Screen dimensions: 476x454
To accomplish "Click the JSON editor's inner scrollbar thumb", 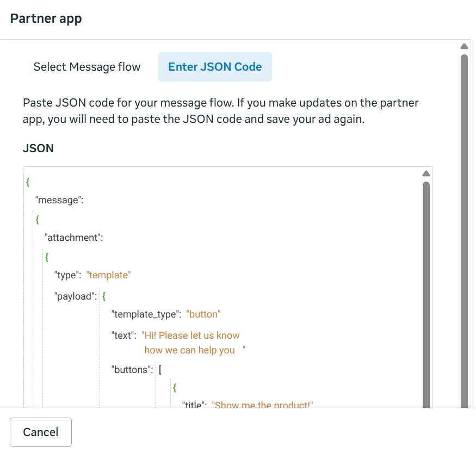I will 426,294.
